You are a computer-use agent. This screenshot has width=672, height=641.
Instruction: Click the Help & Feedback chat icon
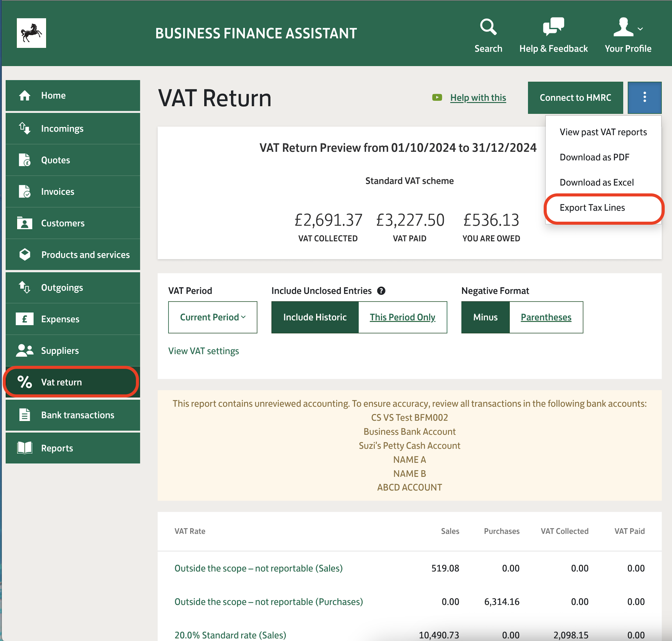tap(553, 27)
